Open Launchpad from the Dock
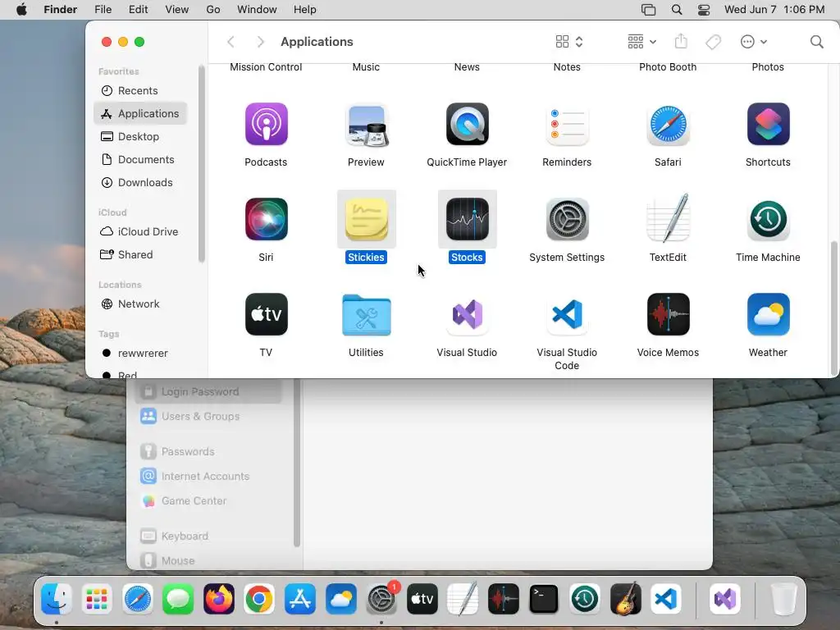Viewport: 840px width, 630px height. 97,599
